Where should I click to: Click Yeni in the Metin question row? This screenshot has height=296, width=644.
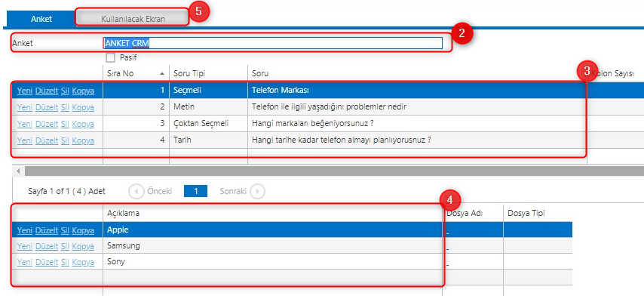(25, 107)
